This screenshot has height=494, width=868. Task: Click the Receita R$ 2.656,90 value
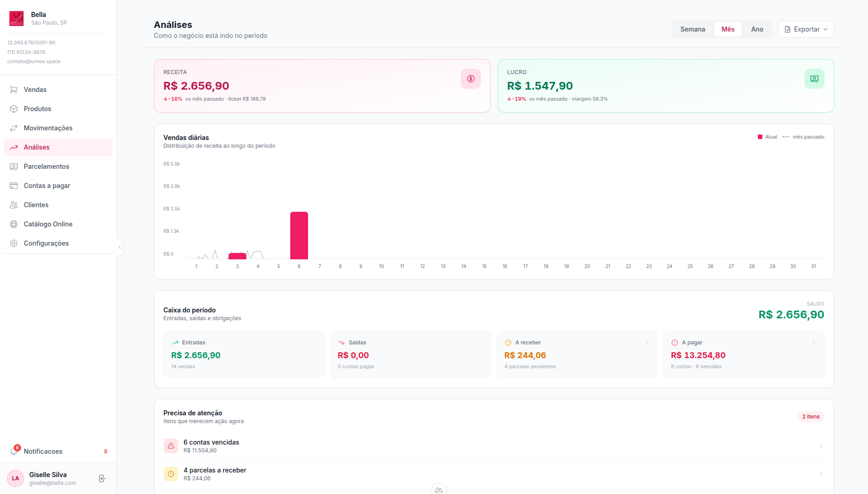pos(196,86)
